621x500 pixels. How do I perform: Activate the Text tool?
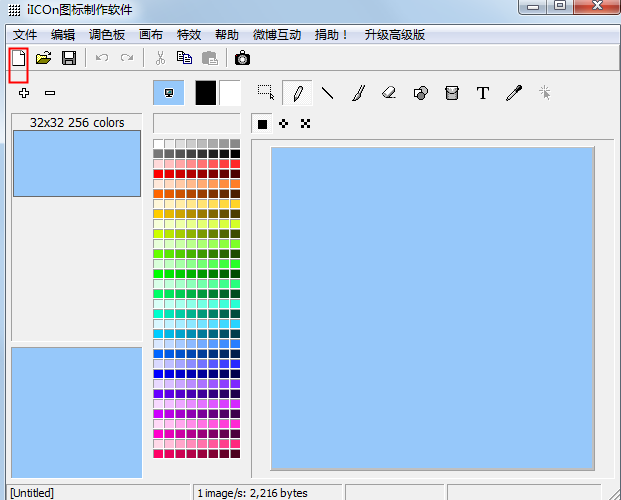pos(483,93)
